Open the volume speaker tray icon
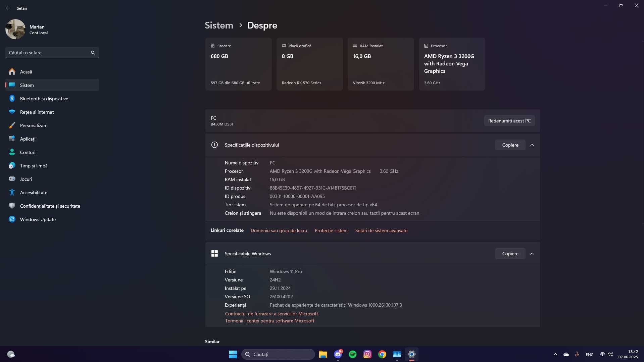The height and width of the screenshot is (362, 644). [610, 354]
